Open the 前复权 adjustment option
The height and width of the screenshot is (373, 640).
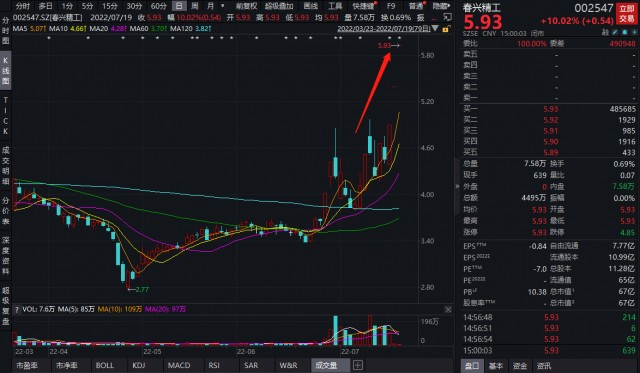(x=246, y=6)
